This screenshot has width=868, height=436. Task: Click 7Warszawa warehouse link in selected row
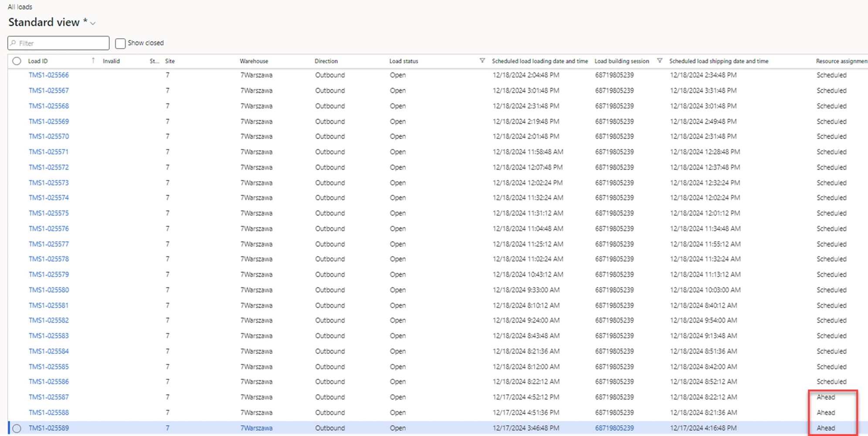[x=256, y=428]
